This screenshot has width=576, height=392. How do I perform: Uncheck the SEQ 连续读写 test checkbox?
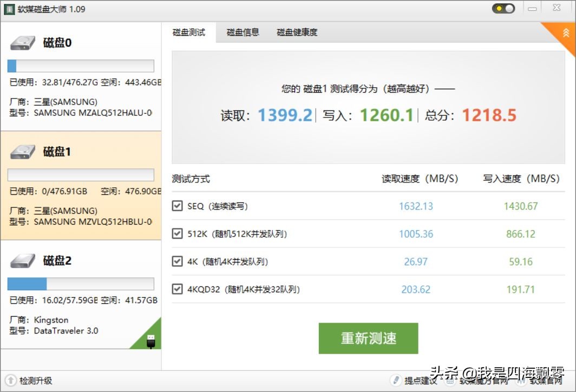(x=177, y=206)
